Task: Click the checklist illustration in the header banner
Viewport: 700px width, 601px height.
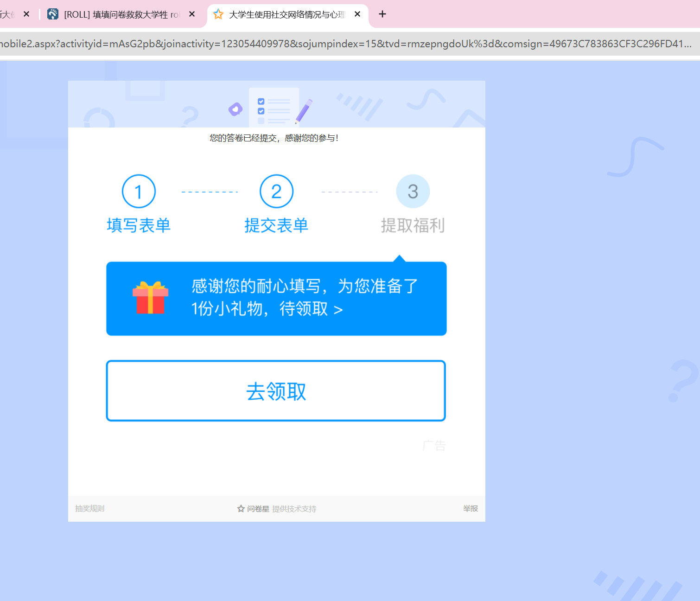Action: (x=274, y=108)
